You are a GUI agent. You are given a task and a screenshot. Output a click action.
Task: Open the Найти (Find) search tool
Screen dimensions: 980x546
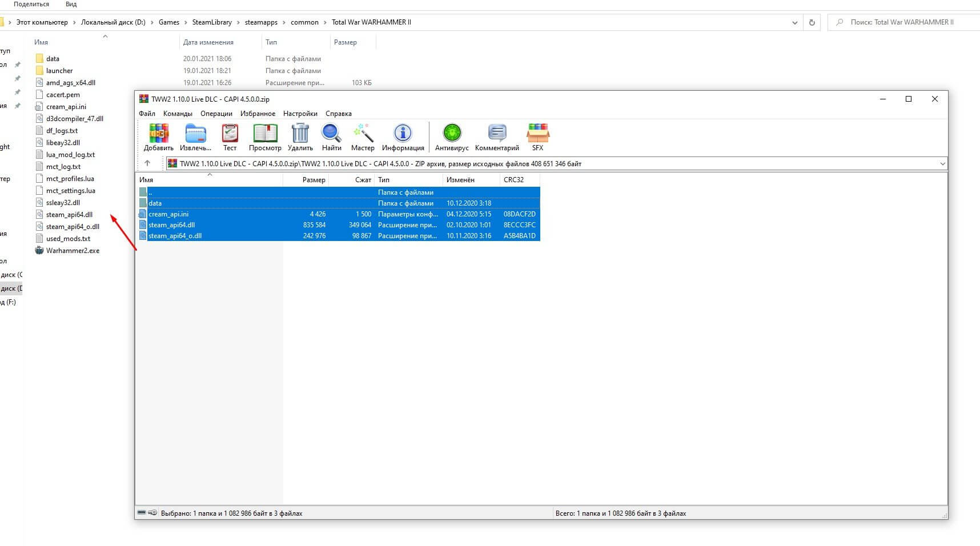pyautogui.click(x=331, y=137)
